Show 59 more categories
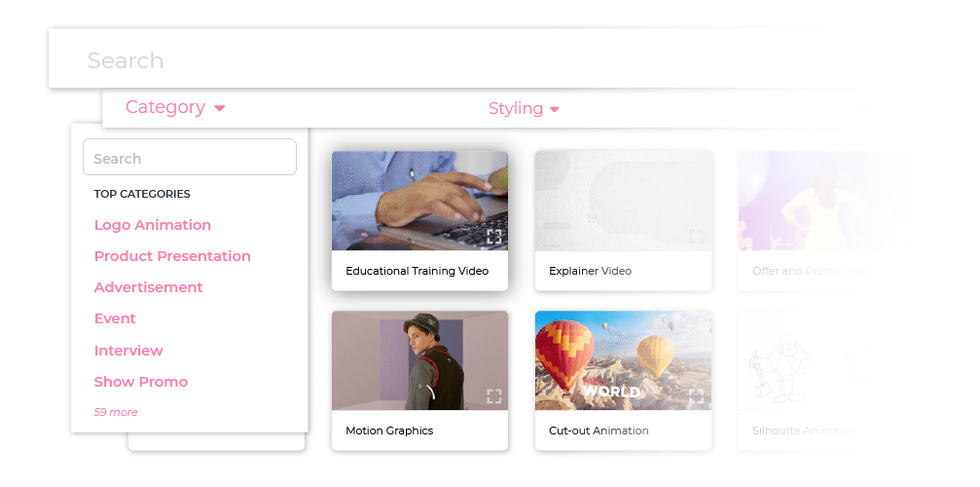Image resolution: width=980 pixels, height=487 pixels. pyautogui.click(x=116, y=412)
